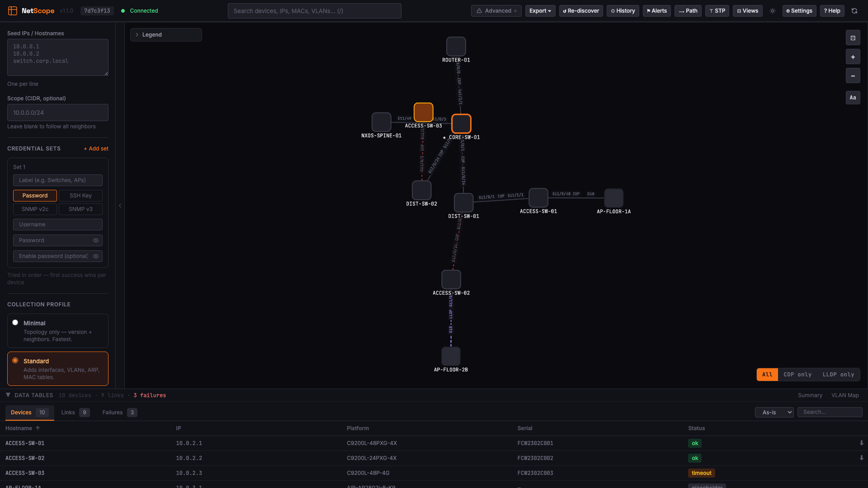The width and height of the screenshot is (868, 488).
Task: Open the VLAN Map view
Action: coord(845,395)
